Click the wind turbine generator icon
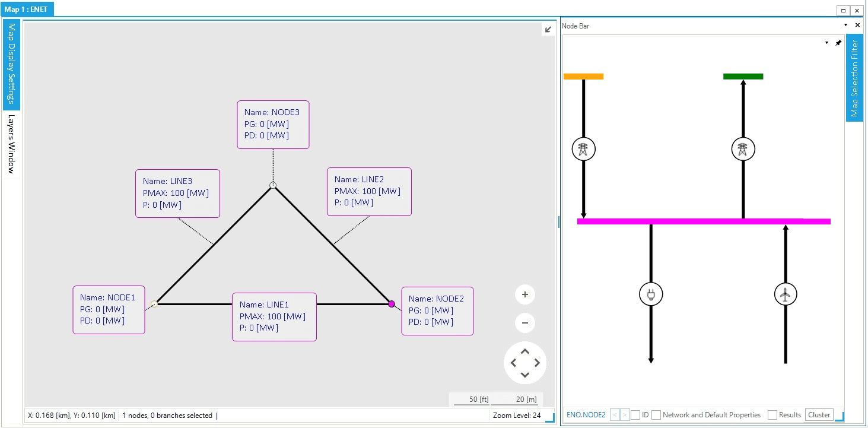The image size is (868, 428). pos(786,294)
